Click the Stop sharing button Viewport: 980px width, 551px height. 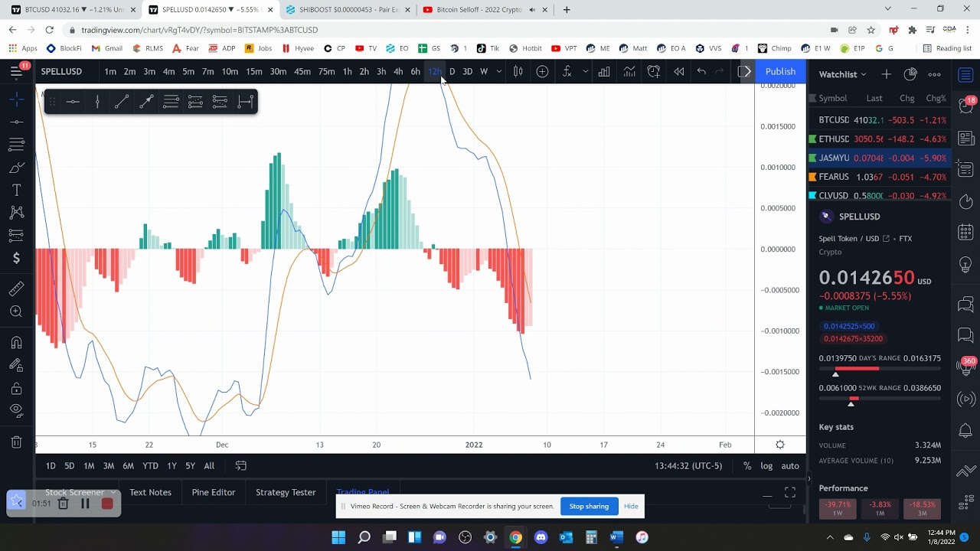coord(589,506)
